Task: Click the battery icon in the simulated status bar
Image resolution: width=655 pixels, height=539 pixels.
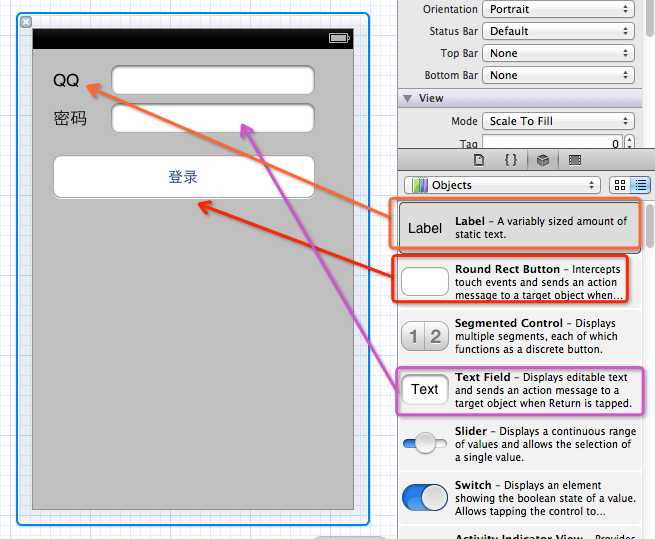Action: (339, 38)
